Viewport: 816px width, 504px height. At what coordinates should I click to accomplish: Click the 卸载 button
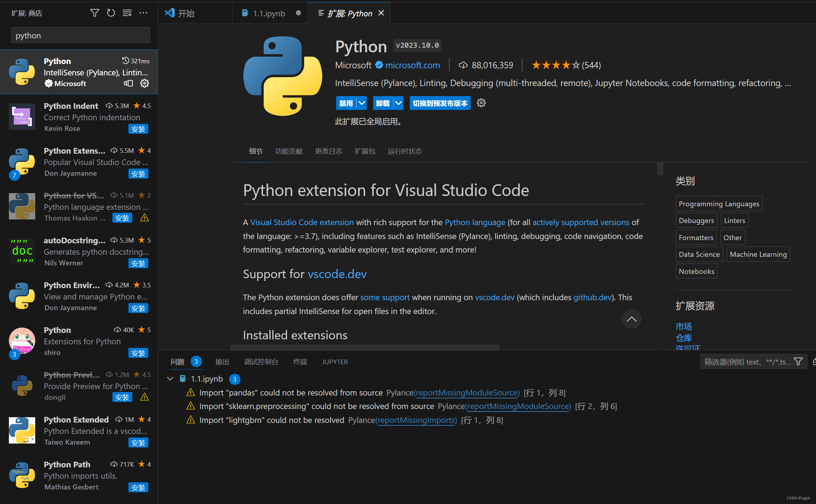383,103
